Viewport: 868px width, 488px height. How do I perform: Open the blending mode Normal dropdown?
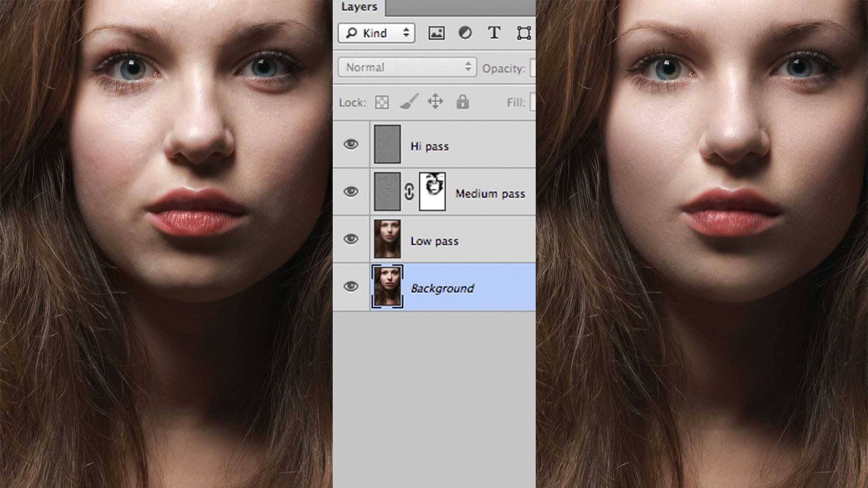408,67
